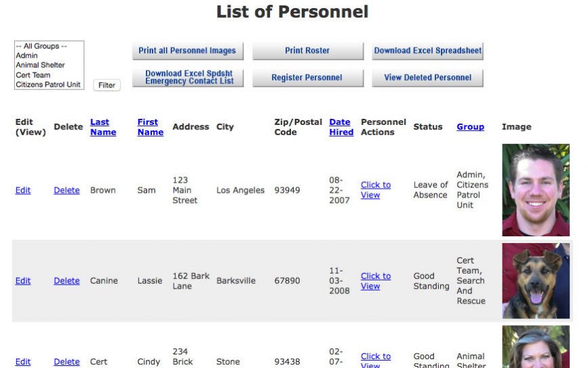Sort personnel by Date Hired
Image resolution: width=588 pixels, height=368 pixels.
(x=341, y=127)
